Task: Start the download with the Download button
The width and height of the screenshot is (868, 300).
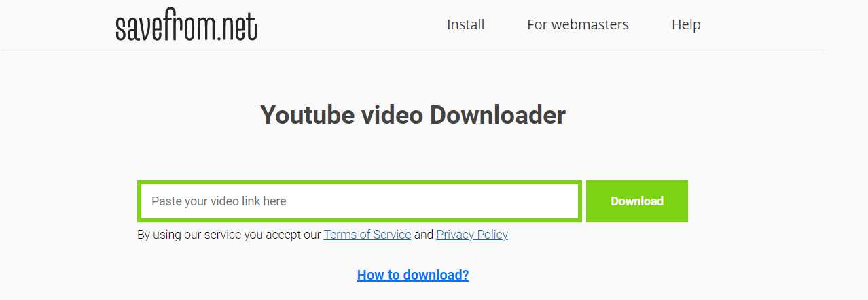Action: [x=637, y=201]
